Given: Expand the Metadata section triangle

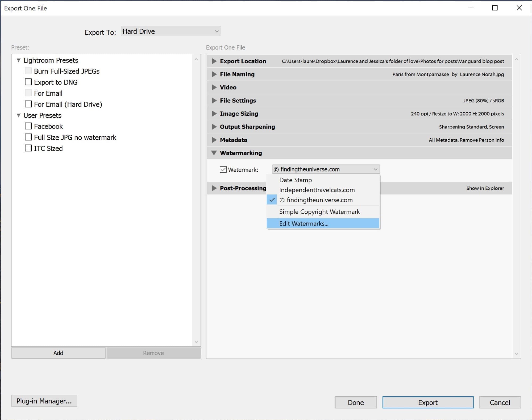Looking at the screenshot, I should (x=214, y=140).
